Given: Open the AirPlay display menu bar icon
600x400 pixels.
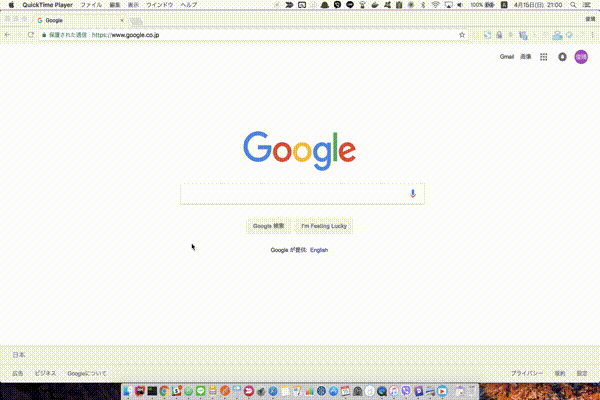Looking at the screenshot, I should tap(448, 5).
